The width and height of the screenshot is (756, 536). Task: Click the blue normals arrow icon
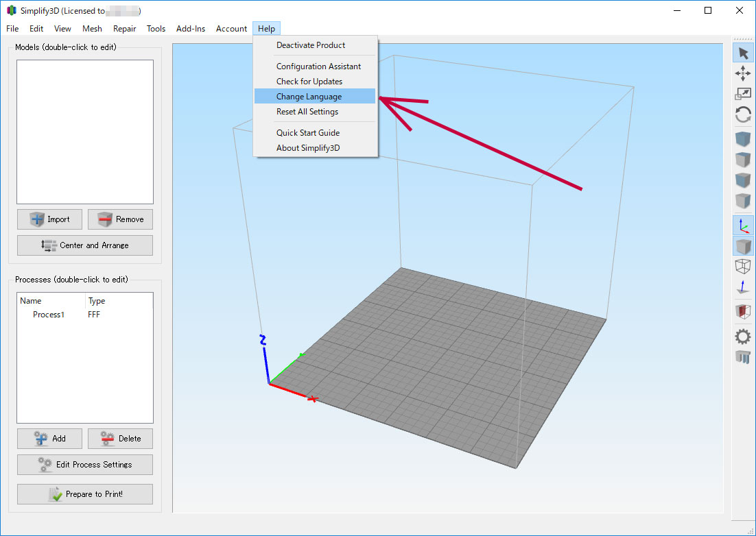[x=743, y=287]
